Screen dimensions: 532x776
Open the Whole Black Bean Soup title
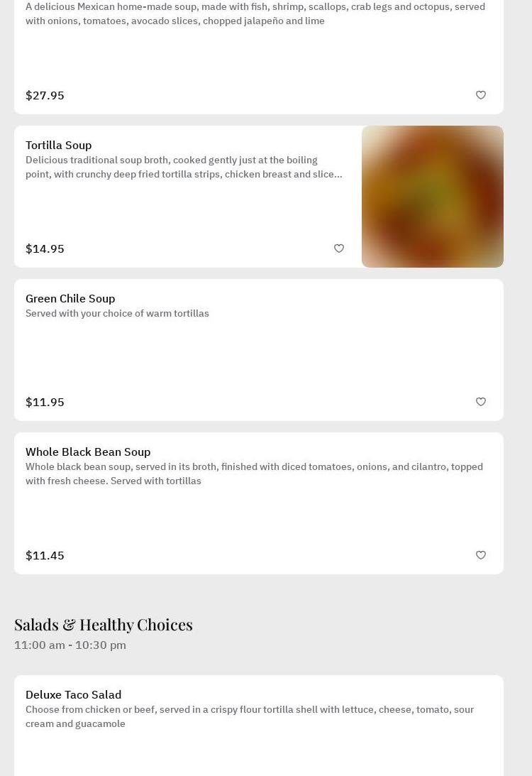click(88, 452)
